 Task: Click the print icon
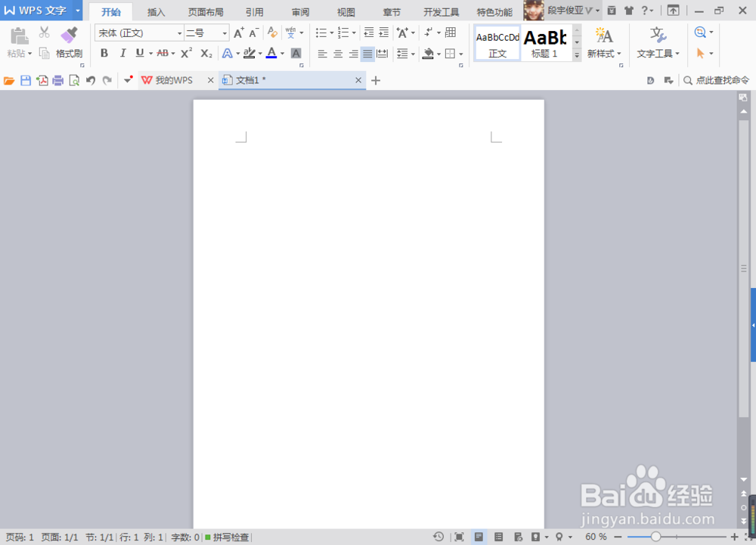tap(58, 80)
